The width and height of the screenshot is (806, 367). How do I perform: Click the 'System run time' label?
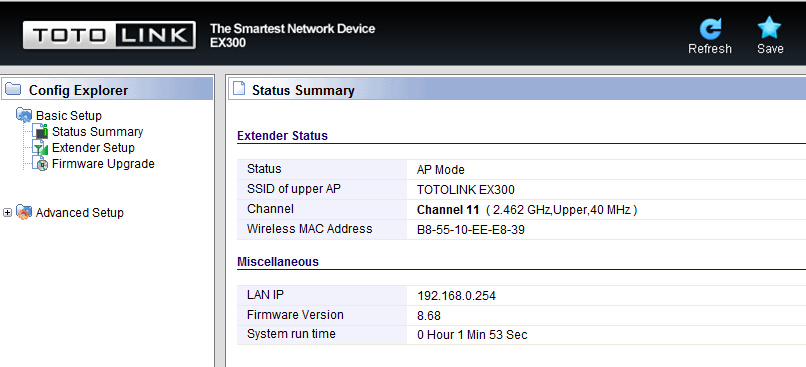tap(291, 334)
